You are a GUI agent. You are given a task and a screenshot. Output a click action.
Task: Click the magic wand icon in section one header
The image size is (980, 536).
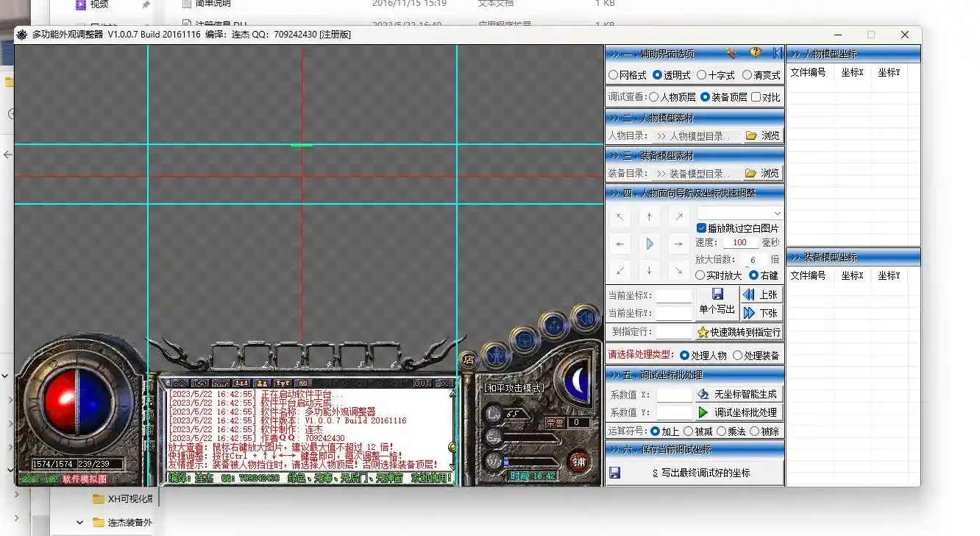click(x=731, y=53)
